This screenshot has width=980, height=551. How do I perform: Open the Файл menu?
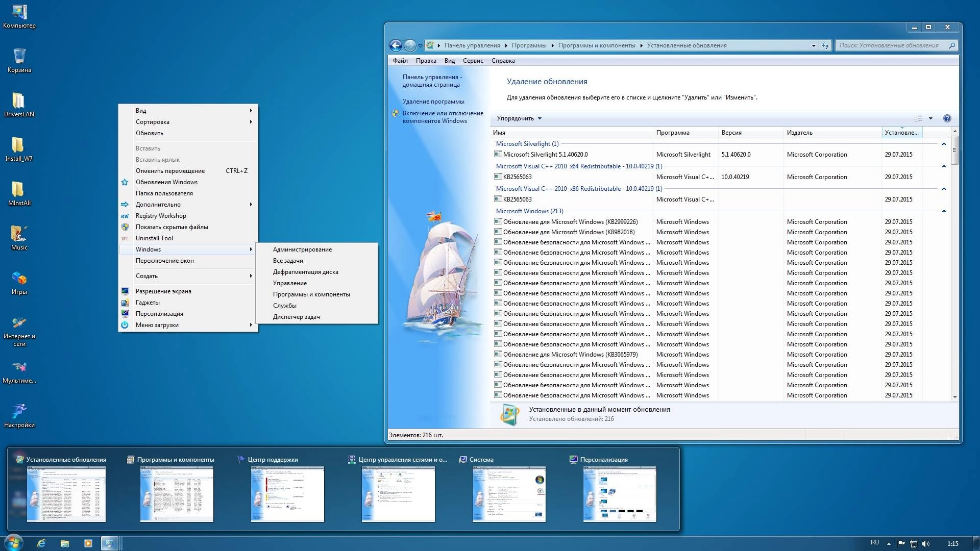pos(400,61)
